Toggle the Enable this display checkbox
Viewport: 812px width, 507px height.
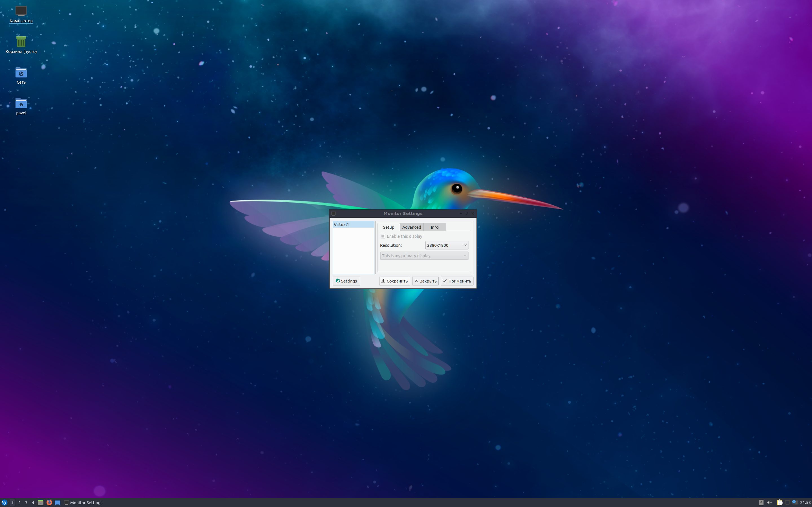[383, 236]
